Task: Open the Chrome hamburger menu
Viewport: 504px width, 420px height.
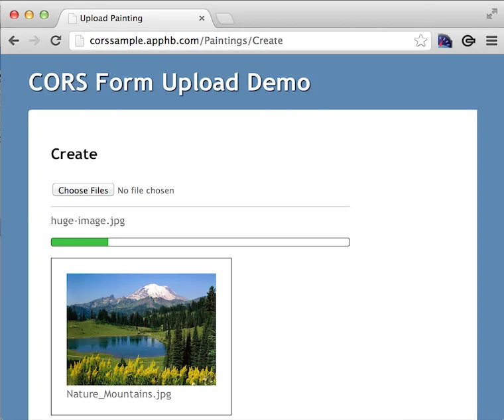Action: click(x=491, y=41)
